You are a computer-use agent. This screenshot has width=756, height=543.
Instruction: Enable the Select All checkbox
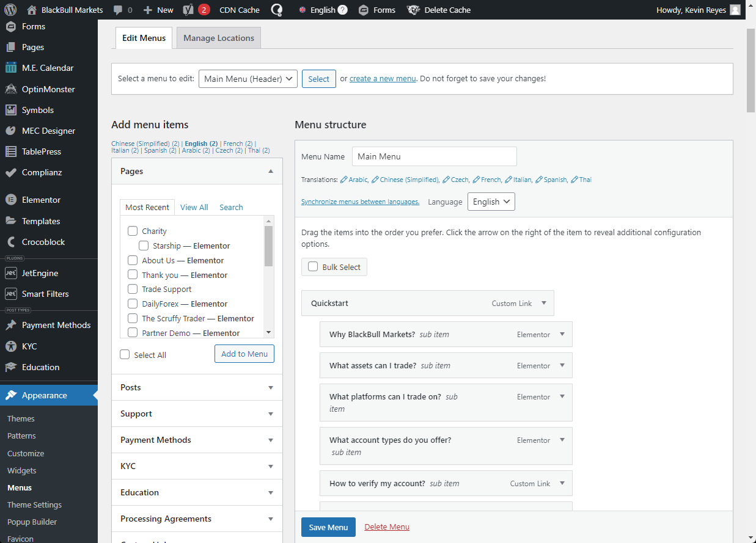pos(125,354)
